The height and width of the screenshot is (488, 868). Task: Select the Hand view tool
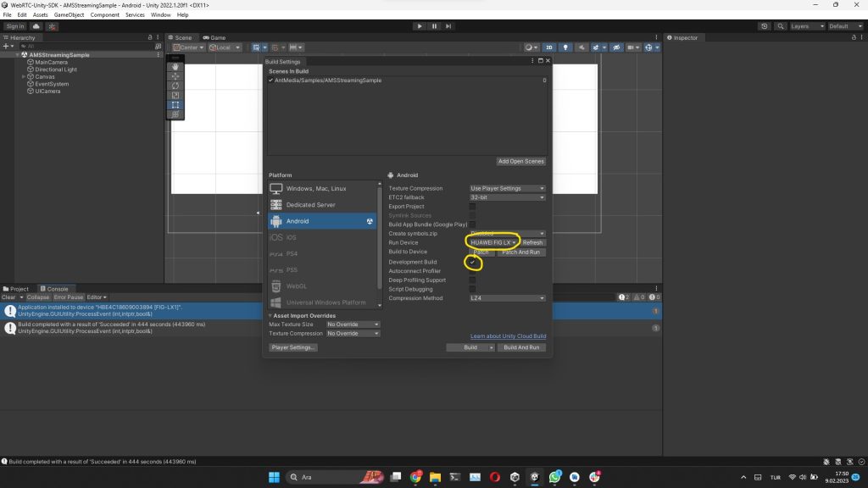[x=175, y=66]
